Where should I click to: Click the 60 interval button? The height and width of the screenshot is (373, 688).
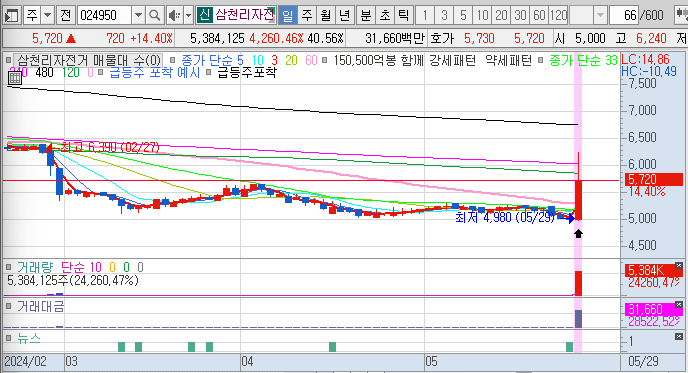tap(539, 16)
